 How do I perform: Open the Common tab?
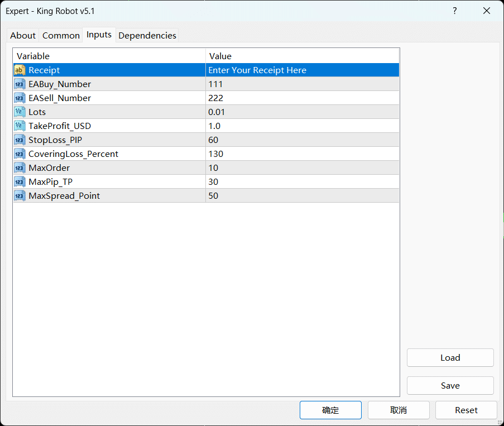61,35
